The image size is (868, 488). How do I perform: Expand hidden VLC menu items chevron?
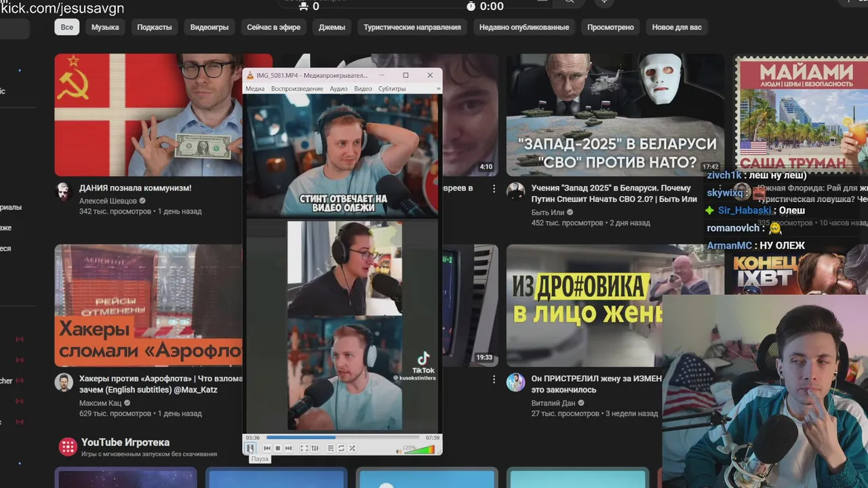click(438, 89)
